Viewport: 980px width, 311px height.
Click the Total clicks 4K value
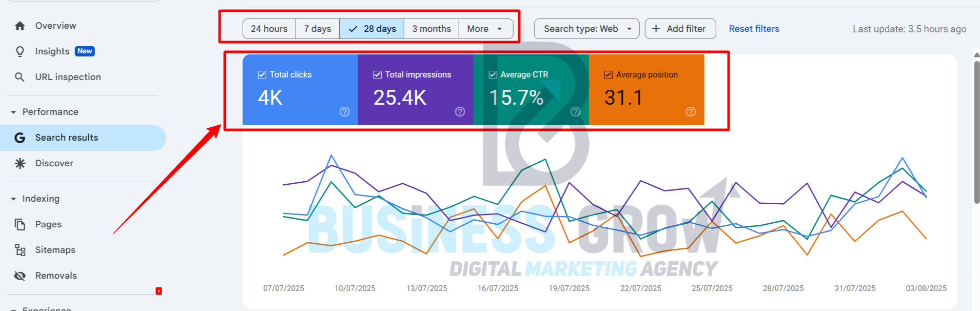coord(270,98)
